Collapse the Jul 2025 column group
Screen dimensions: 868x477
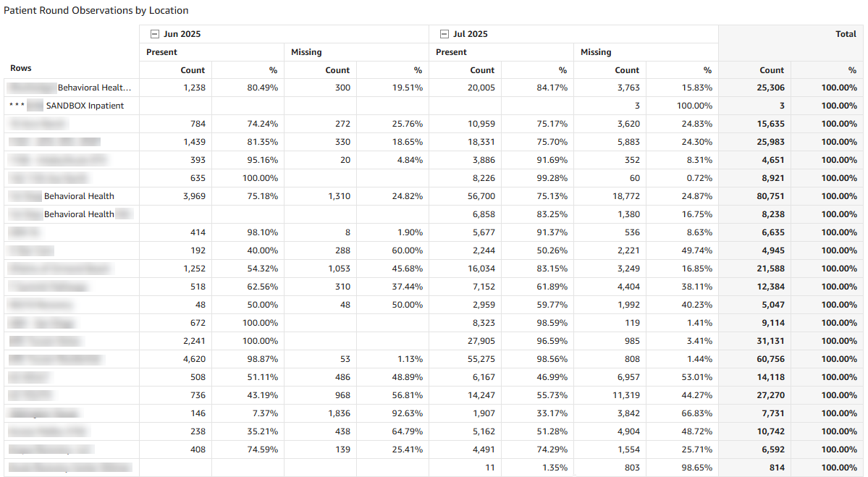coord(444,34)
